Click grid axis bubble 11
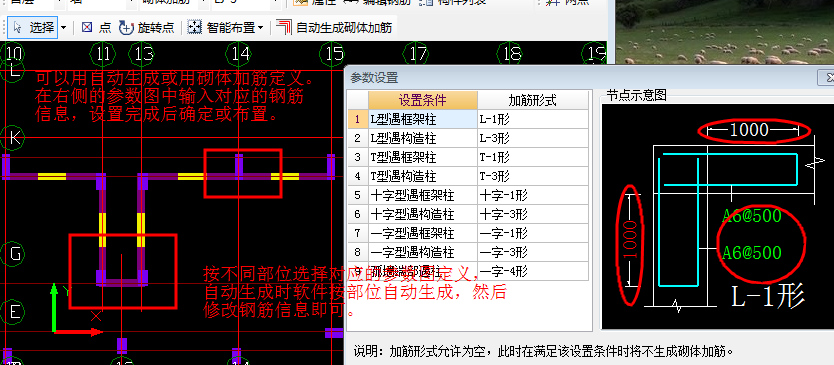The width and height of the screenshot is (834, 365). [x=103, y=54]
